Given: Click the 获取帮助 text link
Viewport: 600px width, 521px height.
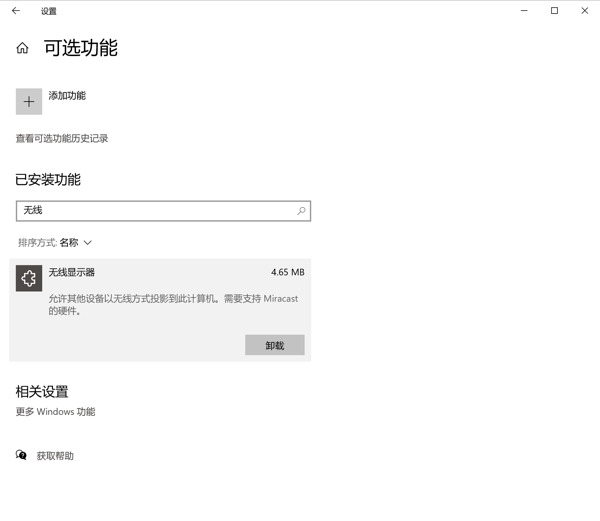Looking at the screenshot, I should (55, 456).
